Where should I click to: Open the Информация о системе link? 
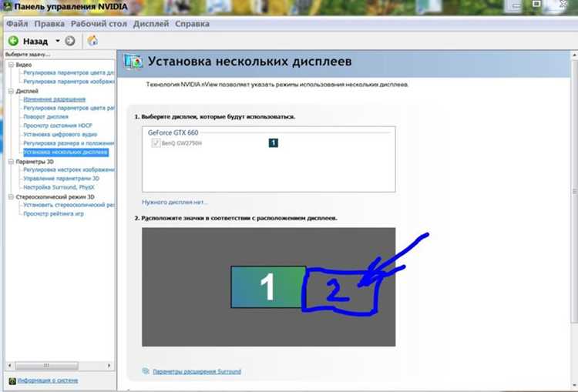click(48, 380)
